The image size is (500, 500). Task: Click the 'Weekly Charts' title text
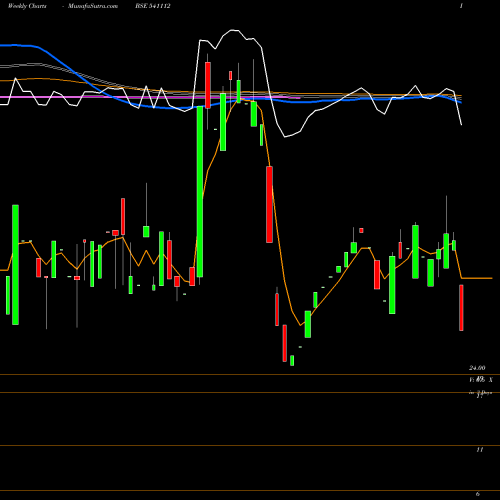coord(27,6)
